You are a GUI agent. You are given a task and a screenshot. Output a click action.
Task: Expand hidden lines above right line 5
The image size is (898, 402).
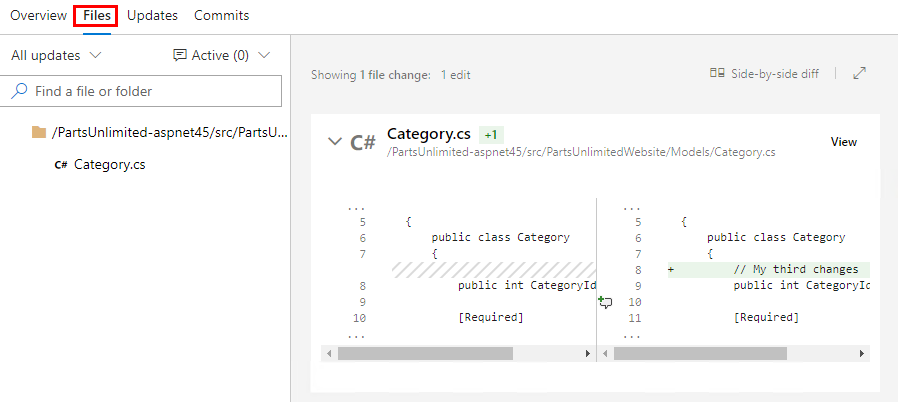[x=632, y=208]
